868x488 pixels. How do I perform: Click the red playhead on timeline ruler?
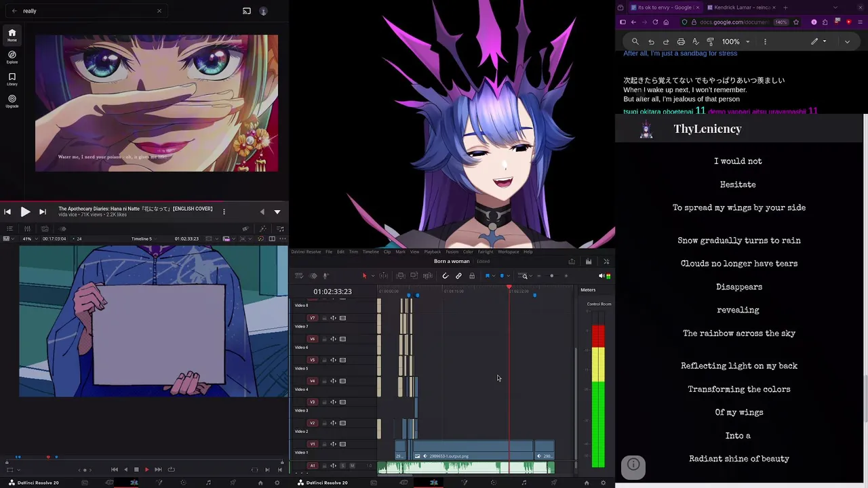click(509, 288)
